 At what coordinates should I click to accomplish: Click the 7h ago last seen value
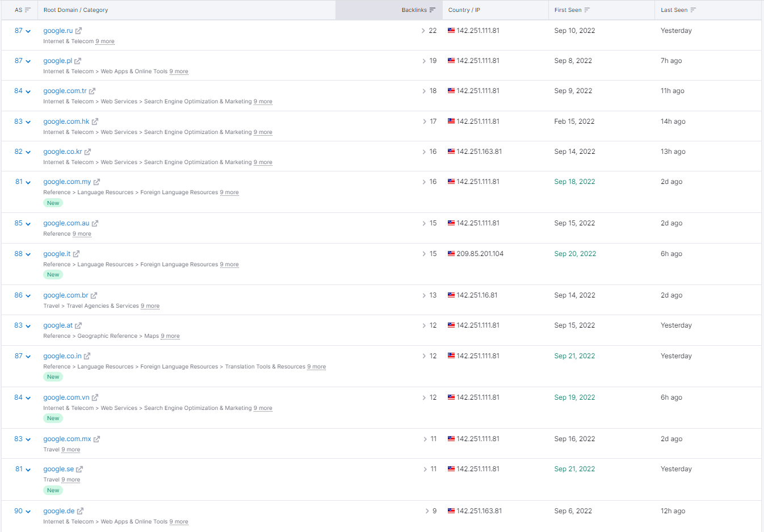(x=671, y=61)
